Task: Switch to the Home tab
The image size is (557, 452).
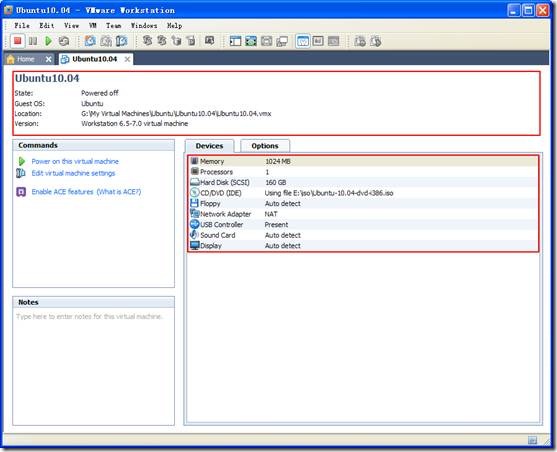Action: 26,59
